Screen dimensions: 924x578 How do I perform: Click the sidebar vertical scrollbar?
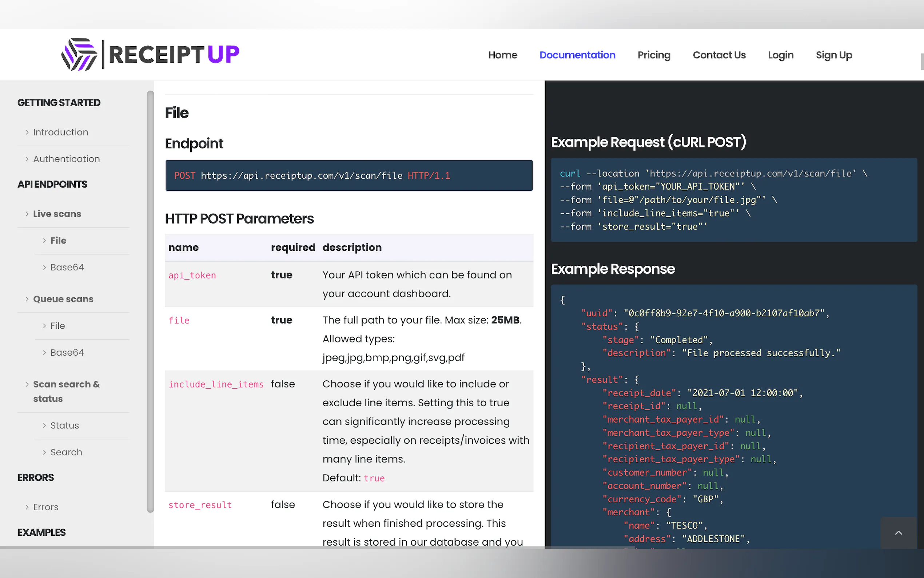[151, 301]
